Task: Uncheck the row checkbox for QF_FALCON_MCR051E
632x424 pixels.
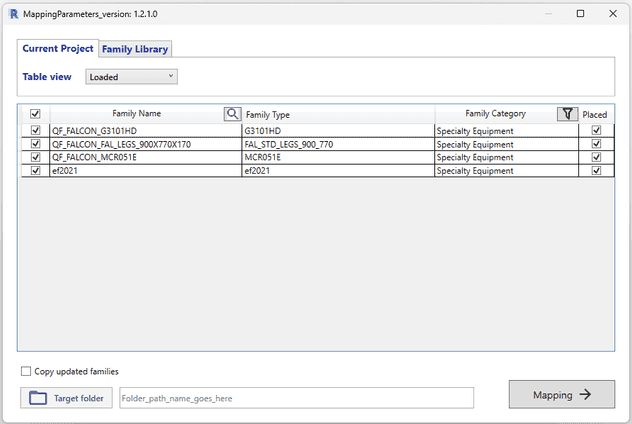Action: (35, 157)
